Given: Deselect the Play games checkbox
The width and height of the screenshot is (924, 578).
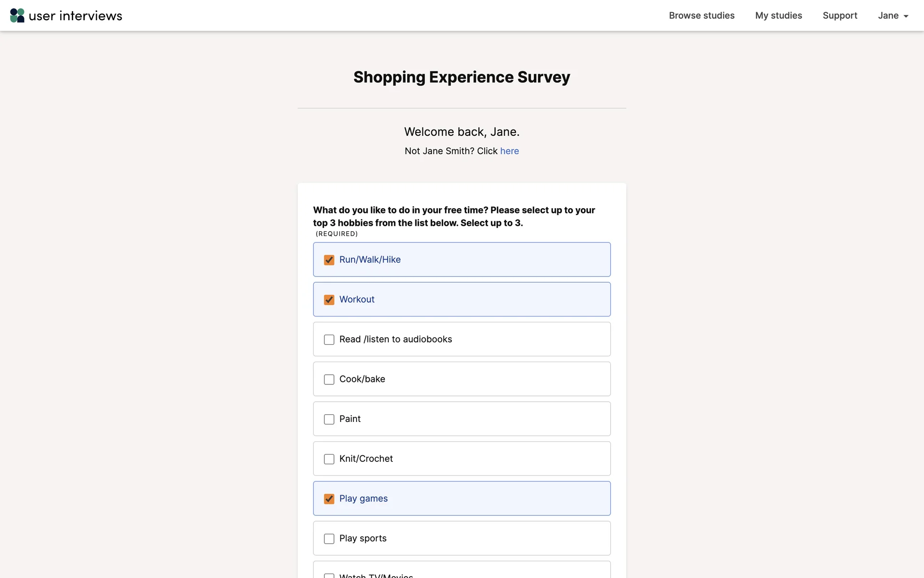Looking at the screenshot, I should click(329, 499).
